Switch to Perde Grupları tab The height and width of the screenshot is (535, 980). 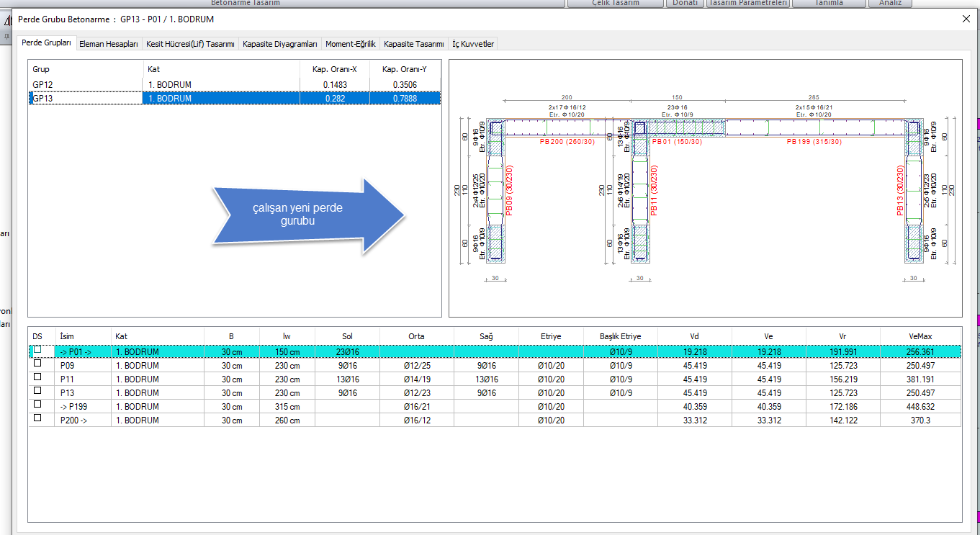coord(47,43)
